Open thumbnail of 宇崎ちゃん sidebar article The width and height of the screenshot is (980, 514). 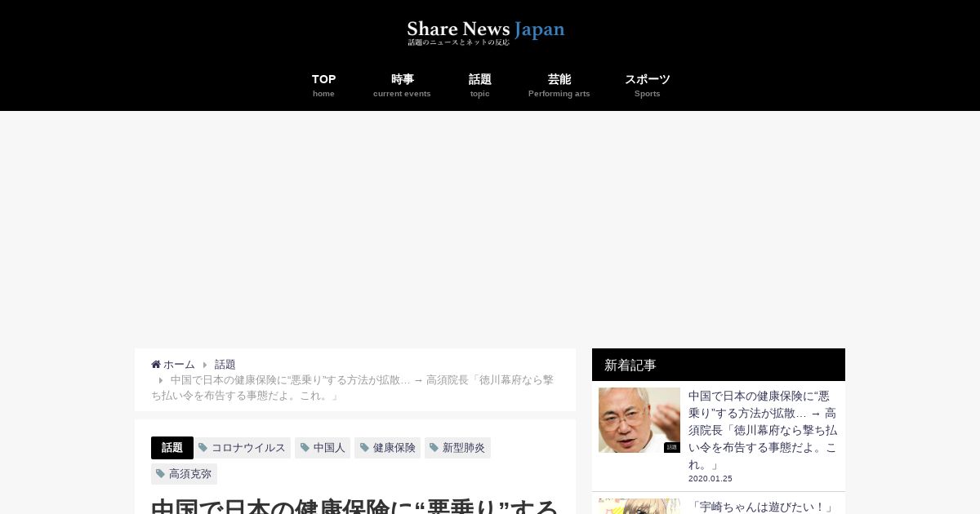639,506
